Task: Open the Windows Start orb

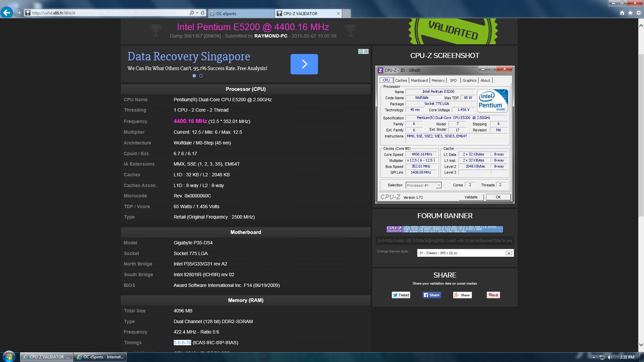Action: click(x=9, y=356)
